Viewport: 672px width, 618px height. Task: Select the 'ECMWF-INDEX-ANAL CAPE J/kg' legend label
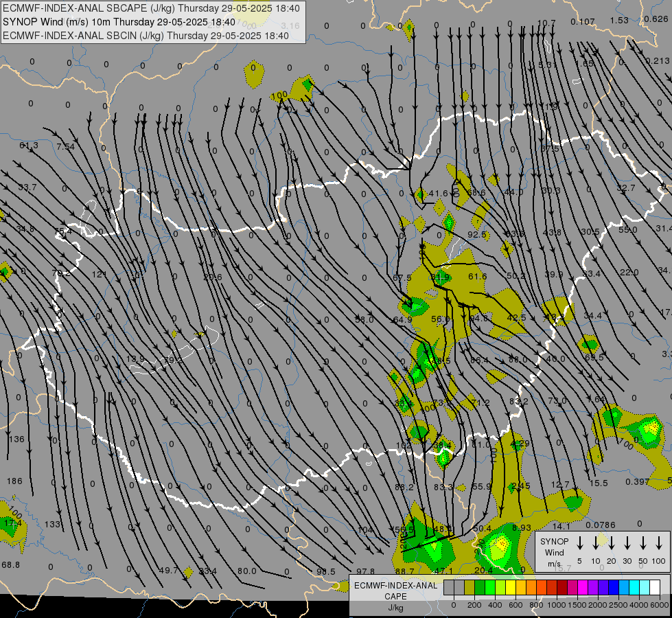click(x=395, y=596)
